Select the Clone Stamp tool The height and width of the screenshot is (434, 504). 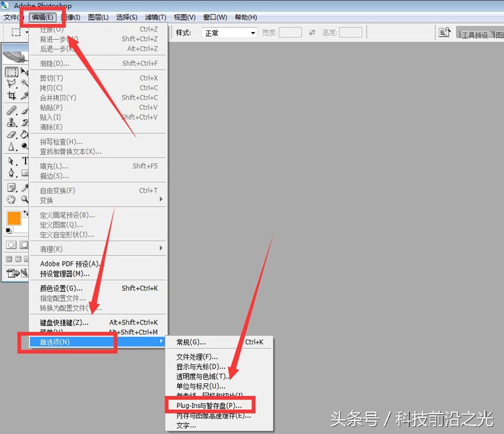point(12,122)
